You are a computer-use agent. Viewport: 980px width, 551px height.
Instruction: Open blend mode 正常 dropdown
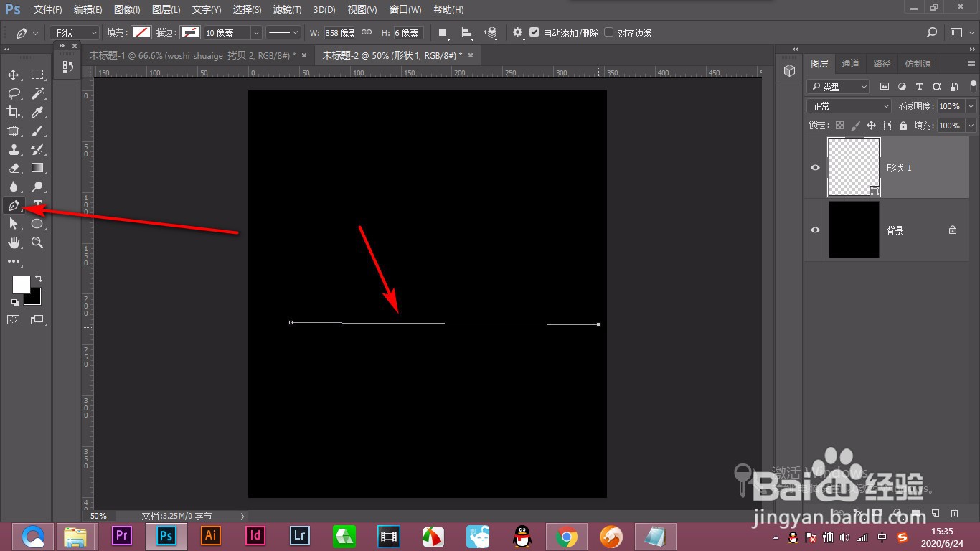849,105
